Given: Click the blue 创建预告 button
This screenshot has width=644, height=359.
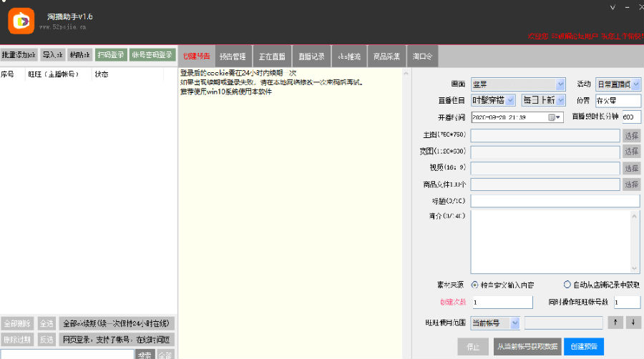Looking at the screenshot, I should [584, 347].
